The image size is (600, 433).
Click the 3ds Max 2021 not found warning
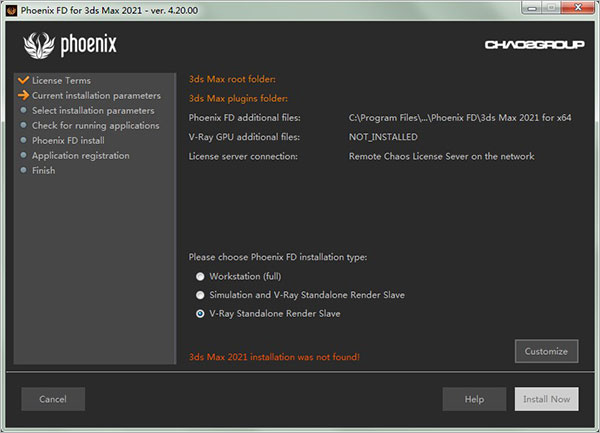274,357
